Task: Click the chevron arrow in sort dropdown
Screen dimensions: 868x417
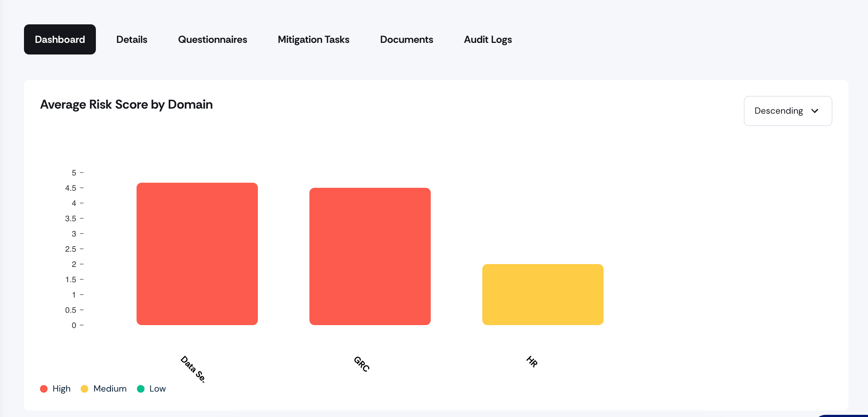Action: (815, 111)
